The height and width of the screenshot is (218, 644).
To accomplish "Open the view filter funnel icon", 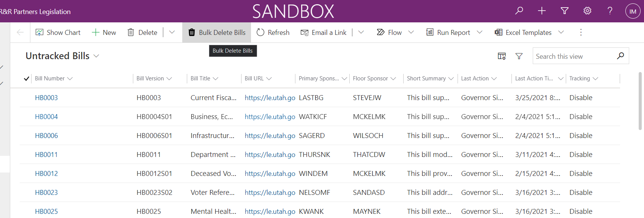I will click(519, 56).
